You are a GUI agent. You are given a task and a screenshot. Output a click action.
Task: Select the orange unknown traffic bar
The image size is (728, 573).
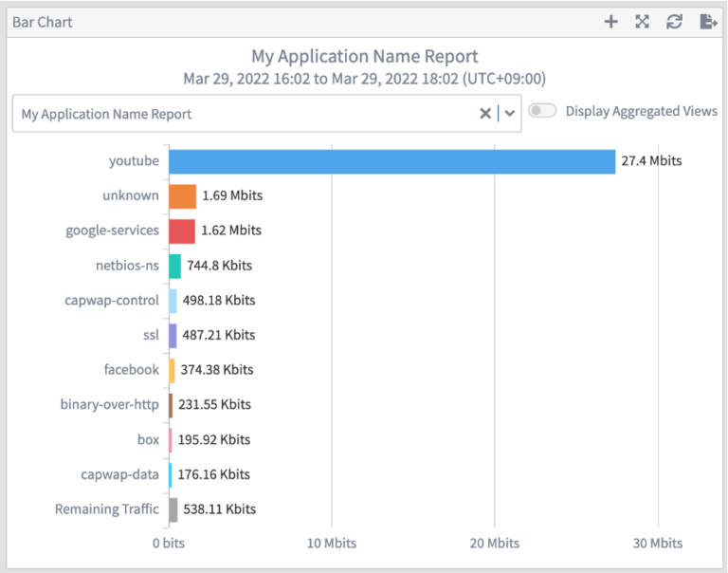pyautogui.click(x=182, y=196)
